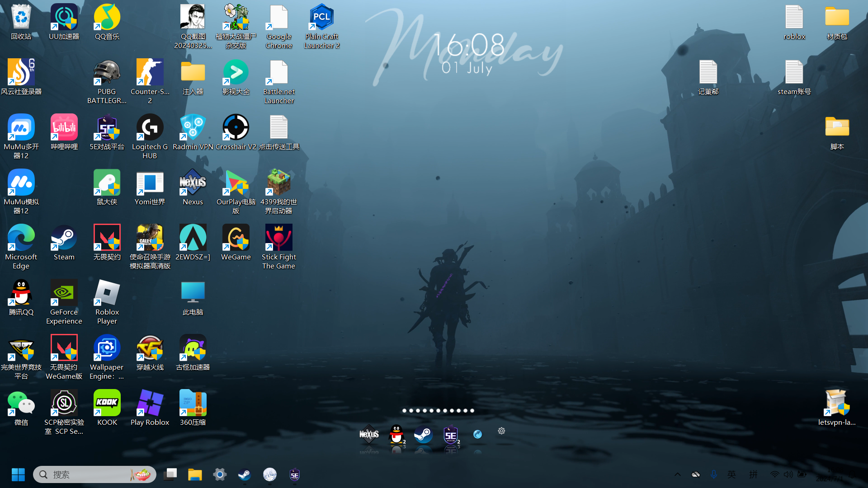The width and height of the screenshot is (868, 488).
Task: Select the Stick Fight The Game shortcut
Action: 279,247
